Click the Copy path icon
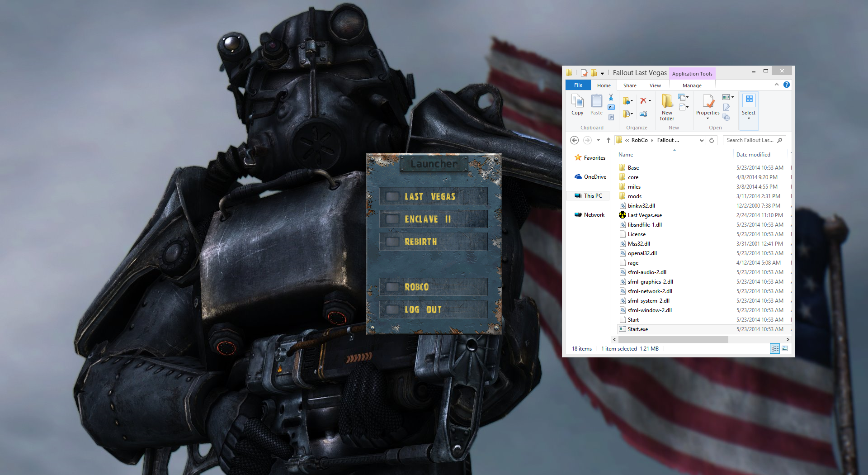 [611, 107]
